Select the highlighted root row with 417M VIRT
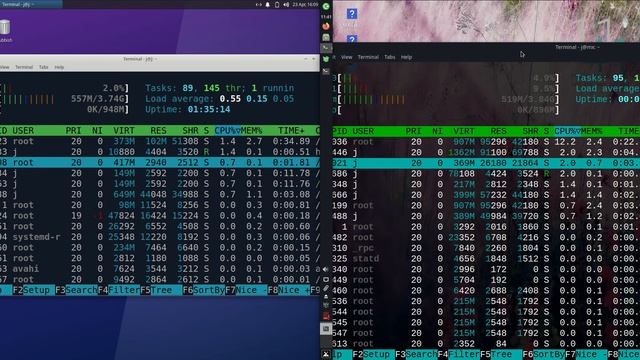The image size is (640, 360). (160, 162)
